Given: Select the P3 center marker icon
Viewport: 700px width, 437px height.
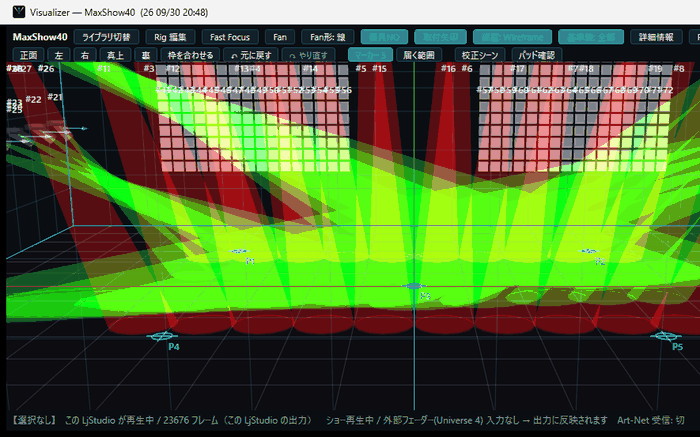Looking at the screenshot, I should 414,286.
